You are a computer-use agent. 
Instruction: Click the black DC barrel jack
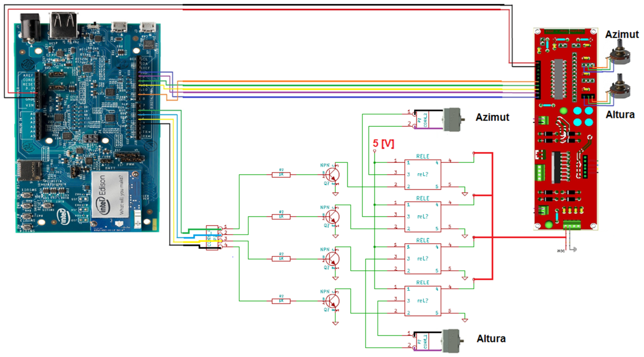tap(31, 27)
